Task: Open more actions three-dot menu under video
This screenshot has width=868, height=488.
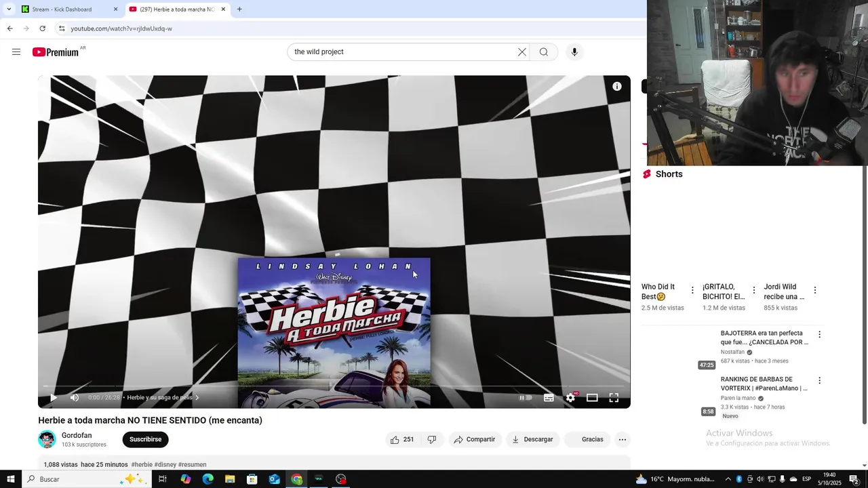Action: tap(623, 439)
